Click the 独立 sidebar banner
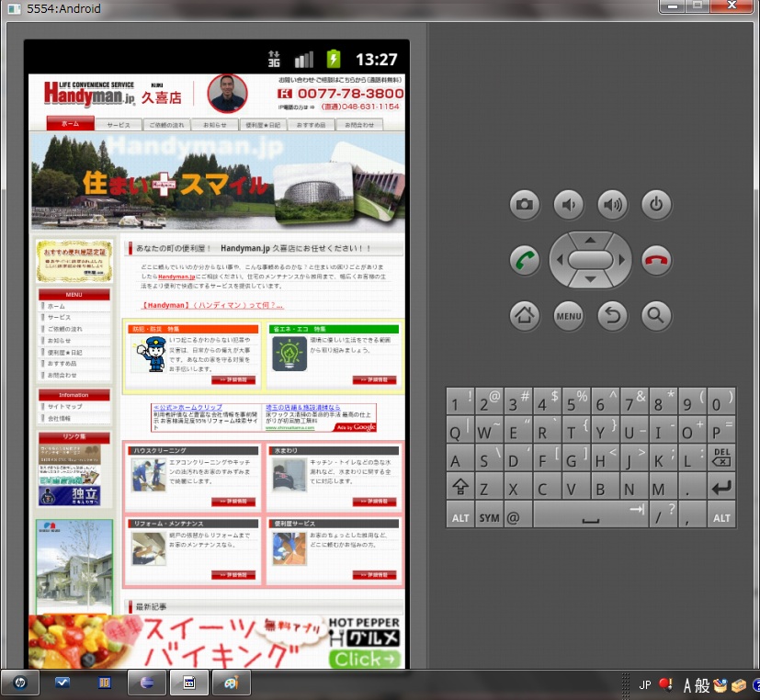760x700 pixels. point(70,495)
